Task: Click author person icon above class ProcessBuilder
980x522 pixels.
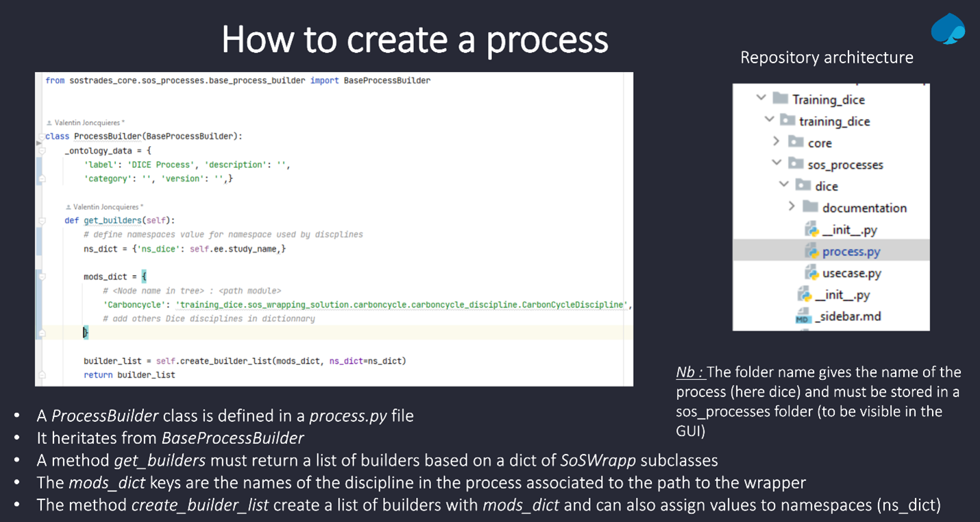Action: [48, 122]
